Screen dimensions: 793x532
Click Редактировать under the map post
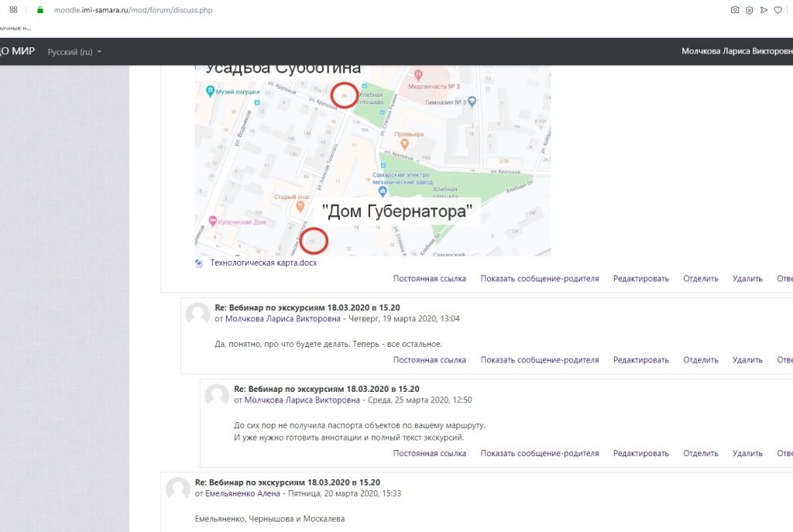[x=640, y=279]
